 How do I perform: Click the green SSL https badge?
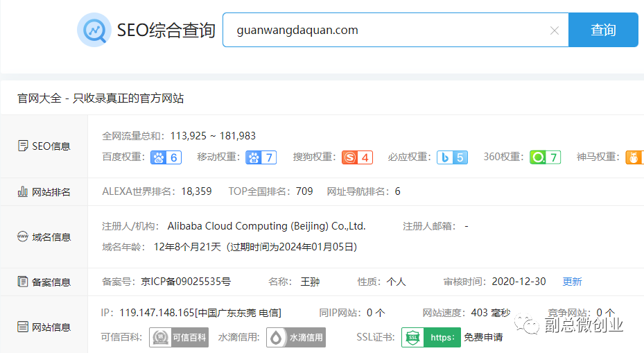coord(431,337)
